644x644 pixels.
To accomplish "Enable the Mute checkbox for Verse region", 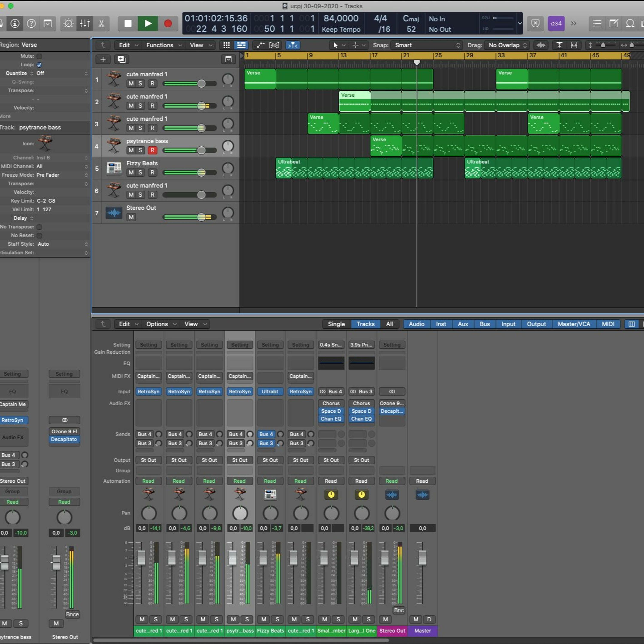I will [x=39, y=56].
